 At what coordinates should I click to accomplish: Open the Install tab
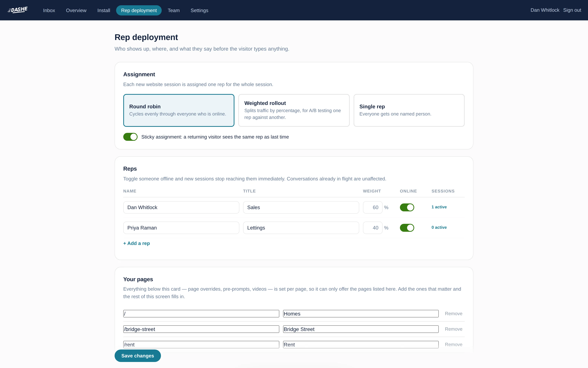pyautogui.click(x=103, y=10)
